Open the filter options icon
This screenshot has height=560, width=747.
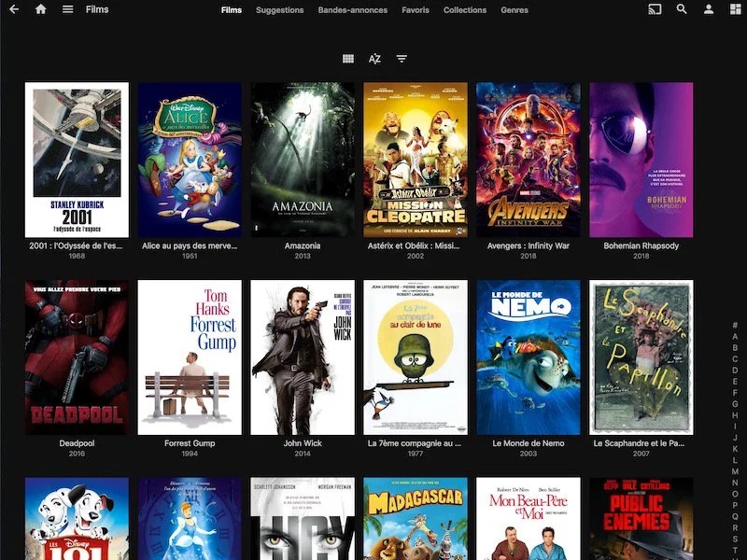click(402, 59)
